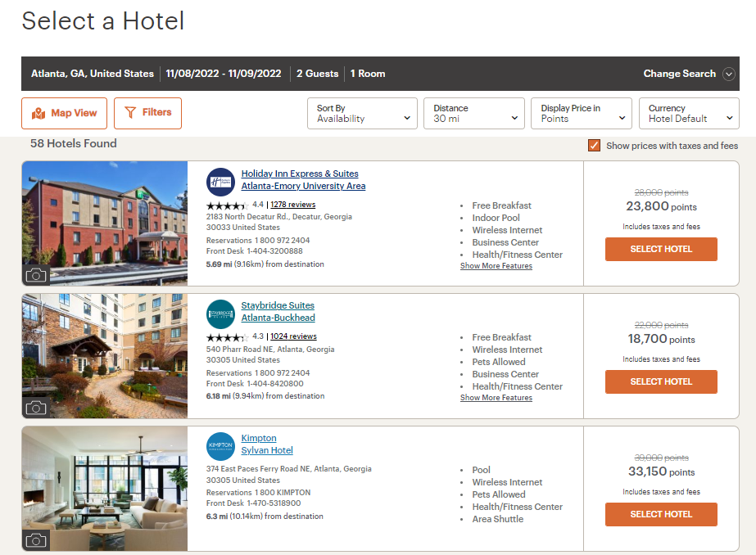
Task: Open the 1278 reviews link
Action: [x=293, y=204]
